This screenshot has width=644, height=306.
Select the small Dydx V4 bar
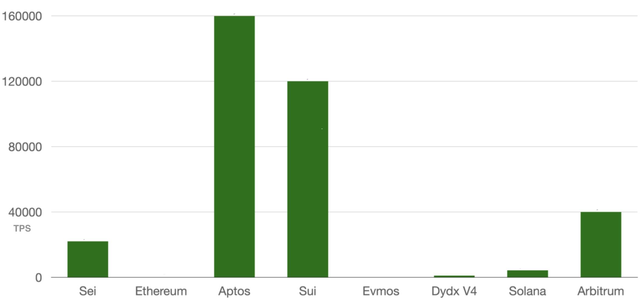pos(454,276)
